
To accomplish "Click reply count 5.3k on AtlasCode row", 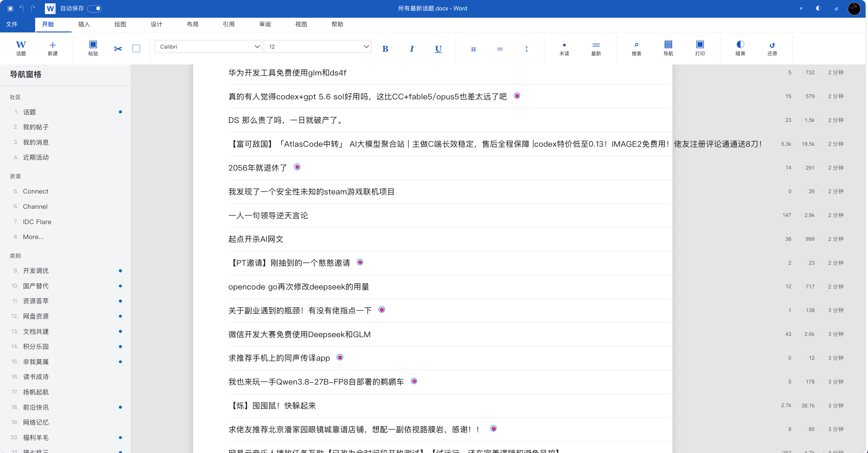I will click(786, 144).
